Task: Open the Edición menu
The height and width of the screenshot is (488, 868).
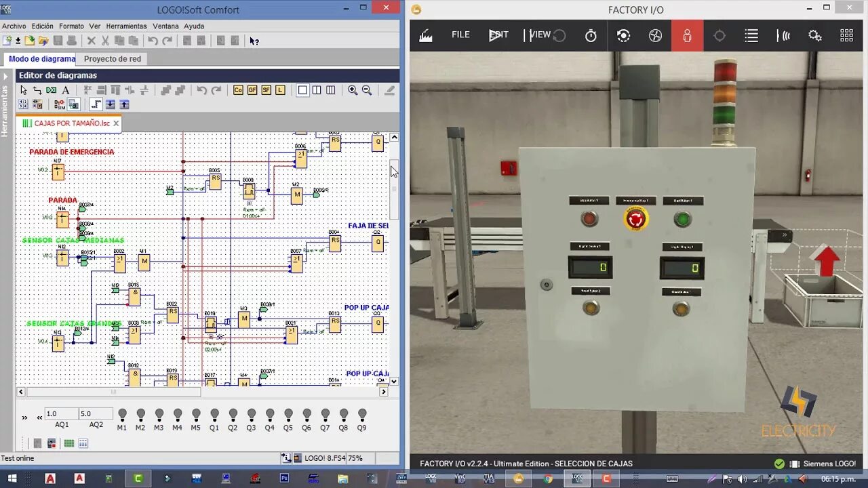Action: click(x=43, y=26)
